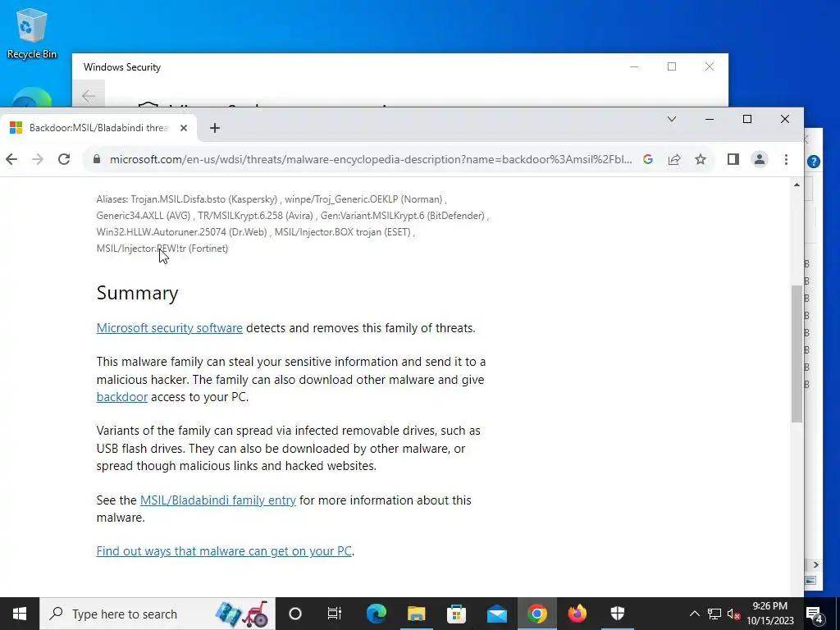Click the Chrome vertical scrollbar thumb
The image size is (840, 630).
tap(797, 354)
